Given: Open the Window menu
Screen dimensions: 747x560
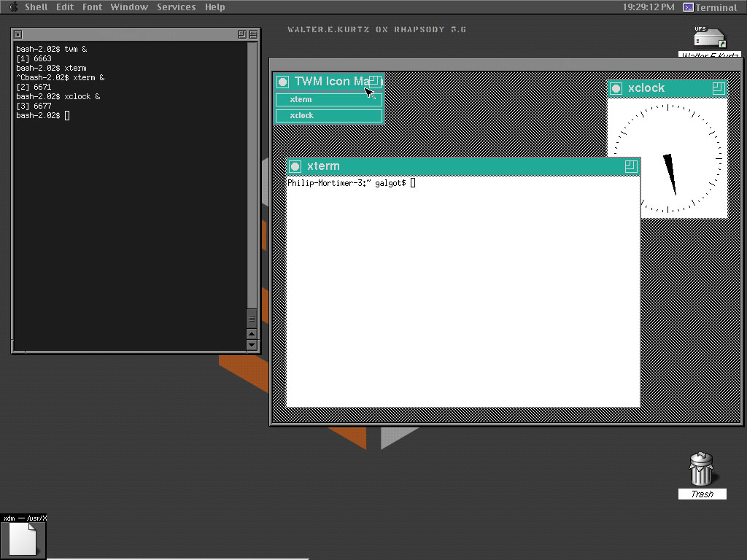Looking at the screenshot, I should click(129, 7).
